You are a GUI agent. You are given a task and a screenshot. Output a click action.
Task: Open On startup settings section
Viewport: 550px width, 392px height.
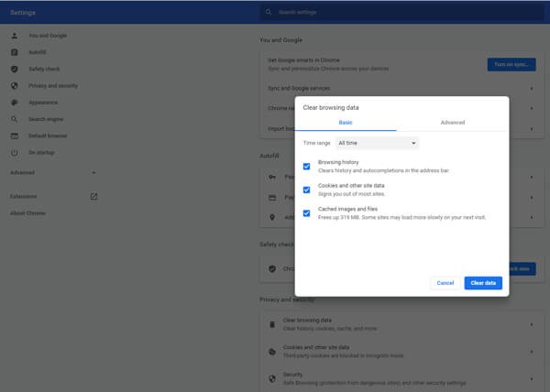click(x=41, y=153)
